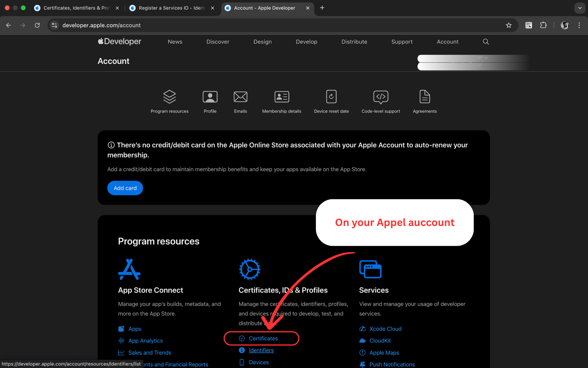Open the Emails envelope icon
The width and height of the screenshot is (588, 368).
(x=240, y=97)
